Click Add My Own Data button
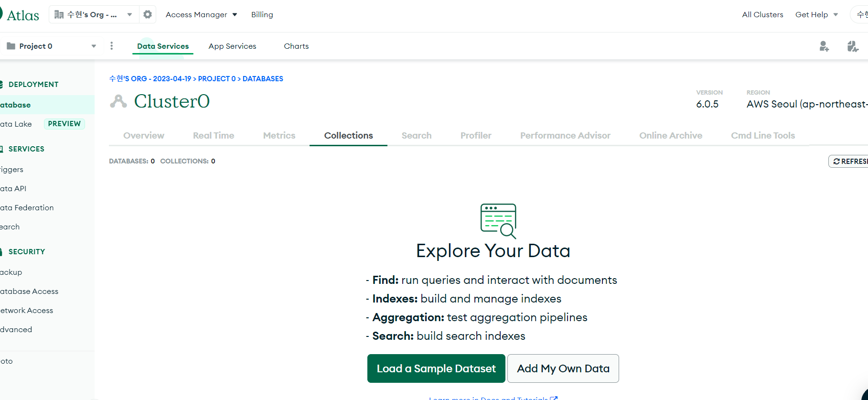Viewport: 868px width, 400px height. tap(563, 368)
